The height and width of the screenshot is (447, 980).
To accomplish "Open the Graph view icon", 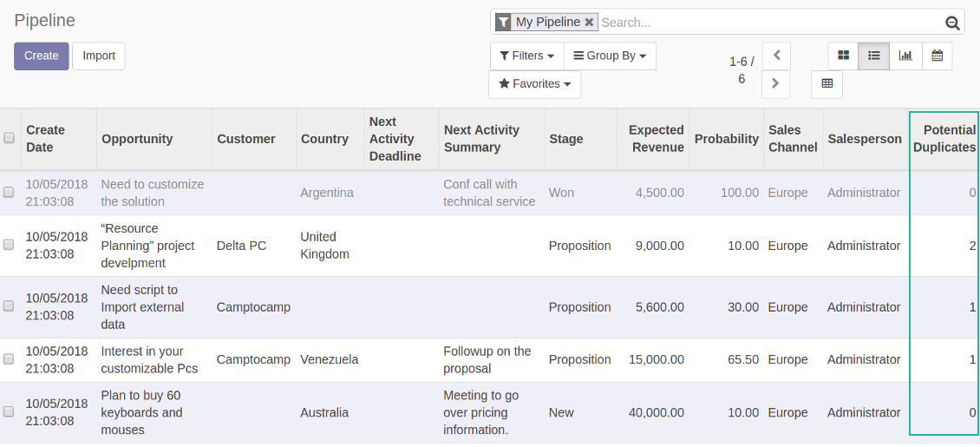I will (905, 56).
